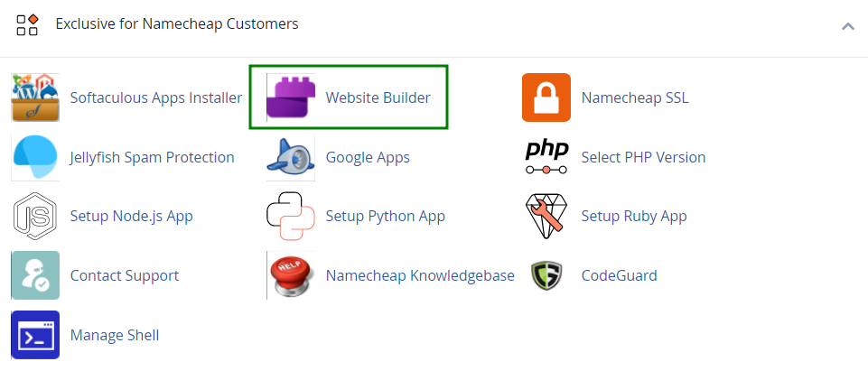The image size is (868, 371).
Task: Open the Setup Node.js App link
Action: pyautogui.click(x=132, y=216)
